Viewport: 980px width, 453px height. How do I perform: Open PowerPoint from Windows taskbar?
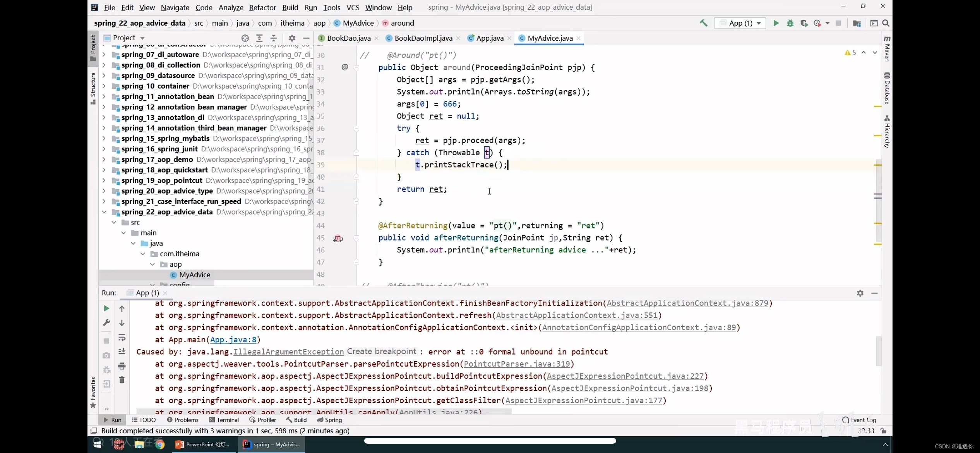[203, 444]
